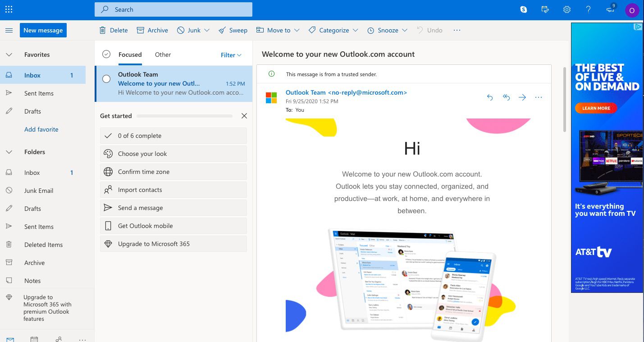This screenshot has width=644, height=342.
Task: Click the Add favorite link
Action: coord(41,129)
